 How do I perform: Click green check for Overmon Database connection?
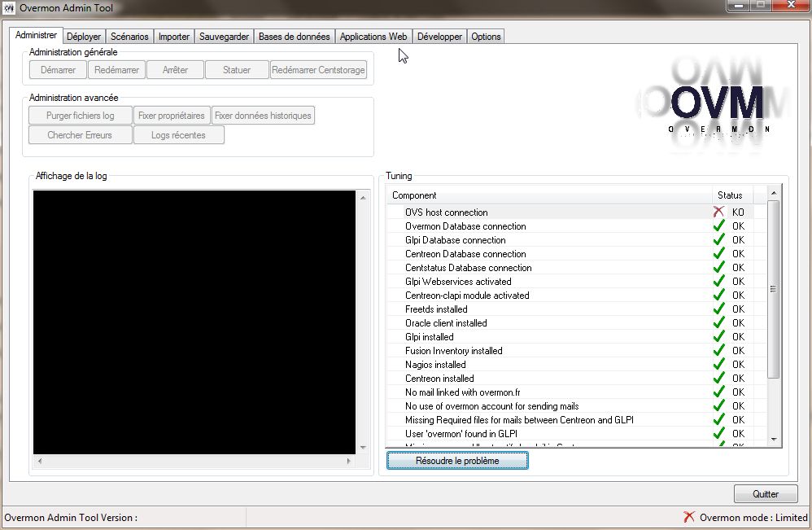point(718,226)
